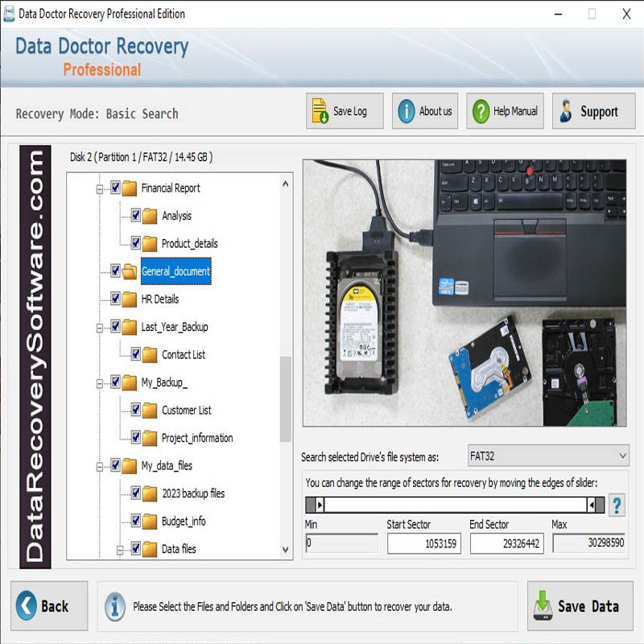Select the Contact List folder label
Image resolution: width=644 pixels, height=644 pixels.
[x=184, y=354]
